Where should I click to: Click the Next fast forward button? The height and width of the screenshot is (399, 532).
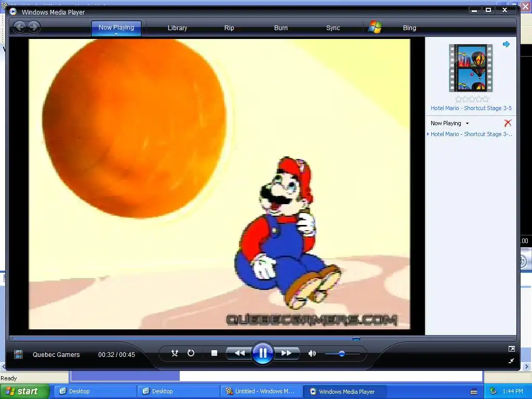[287, 353]
